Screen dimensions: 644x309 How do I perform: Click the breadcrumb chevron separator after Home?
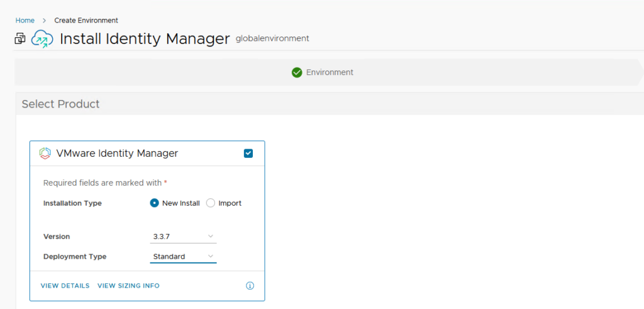click(44, 20)
